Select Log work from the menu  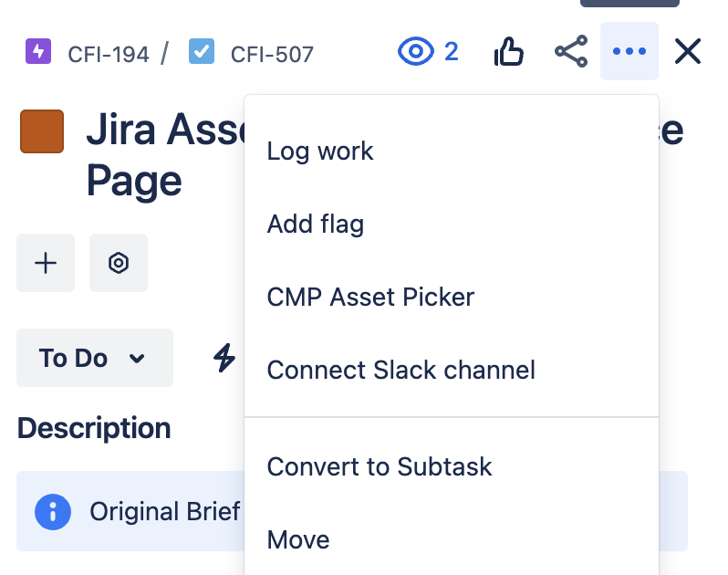pyautogui.click(x=452, y=152)
